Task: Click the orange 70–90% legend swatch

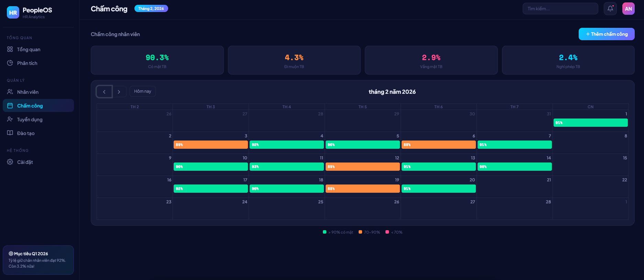Action: coord(360,232)
